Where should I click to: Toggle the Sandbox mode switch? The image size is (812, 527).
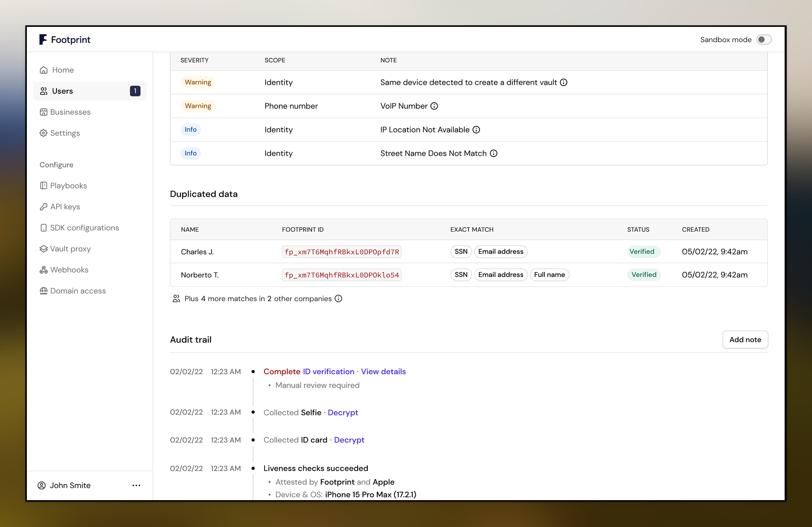pos(764,39)
